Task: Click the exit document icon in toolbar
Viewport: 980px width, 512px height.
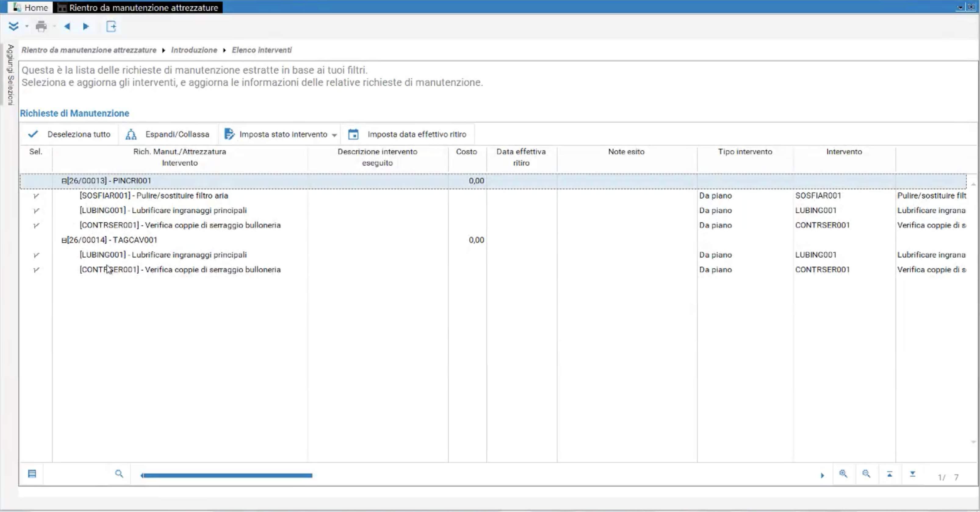Action: point(111,26)
